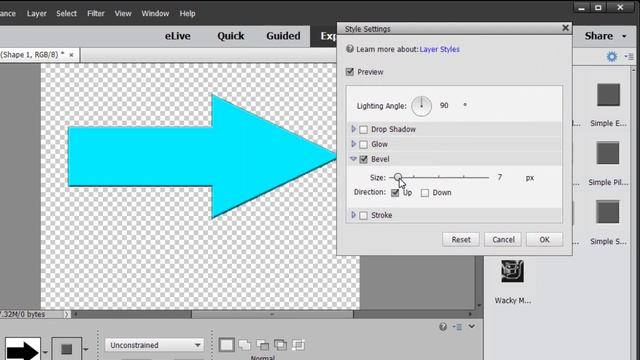Open the Share dropdown

(x=605, y=36)
